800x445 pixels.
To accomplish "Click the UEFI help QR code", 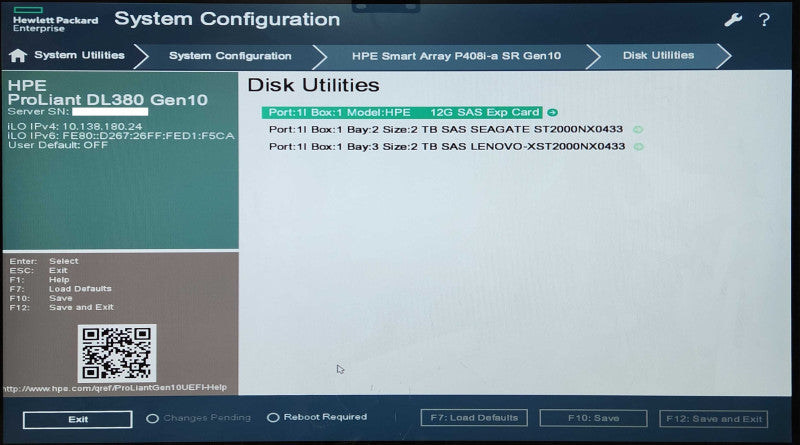I will click(117, 353).
